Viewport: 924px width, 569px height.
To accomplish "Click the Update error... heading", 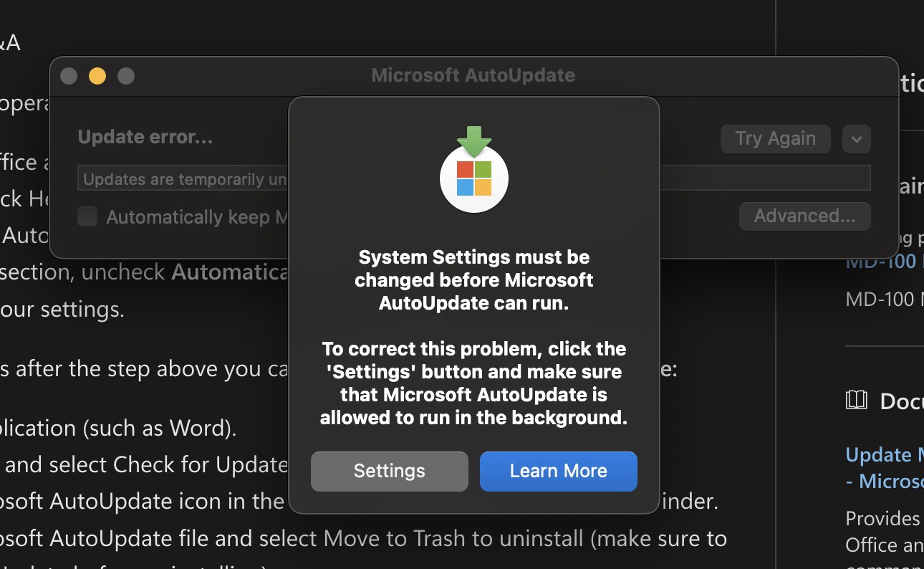I will click(145, 136).
